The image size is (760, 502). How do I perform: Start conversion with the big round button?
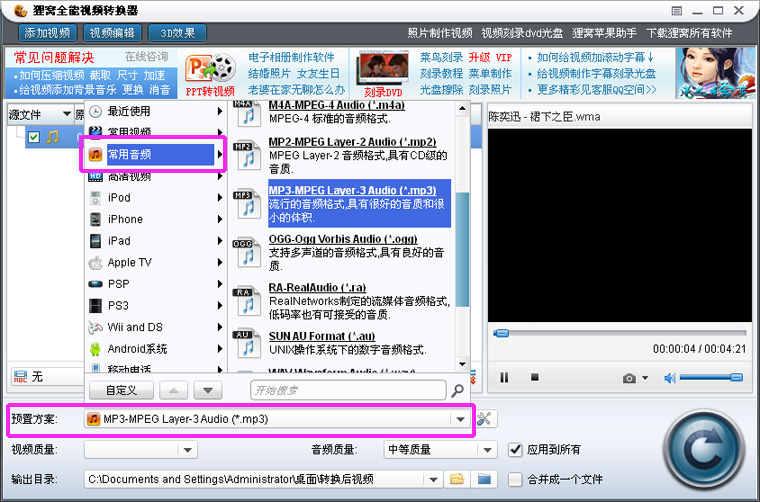(x=703, y=452)
